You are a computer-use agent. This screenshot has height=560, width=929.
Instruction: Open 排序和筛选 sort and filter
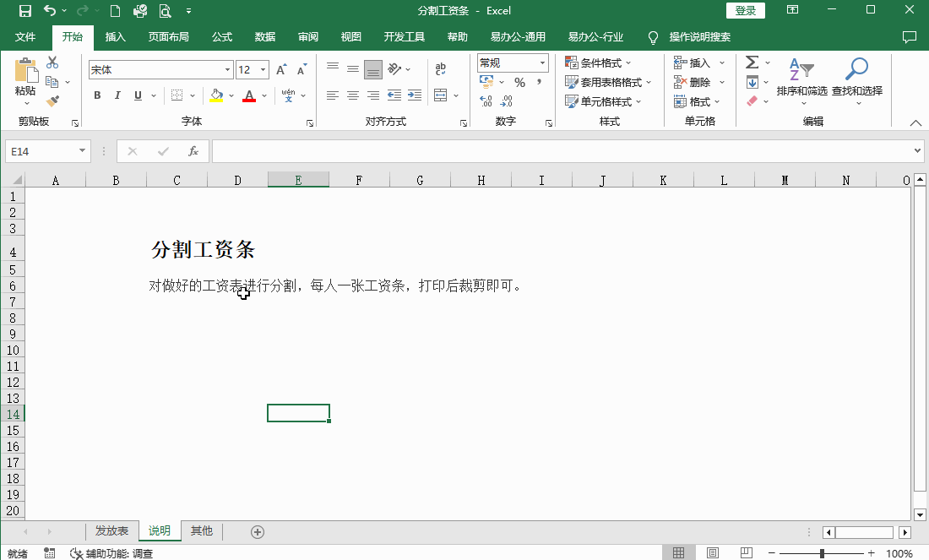(x=801, y=82)
